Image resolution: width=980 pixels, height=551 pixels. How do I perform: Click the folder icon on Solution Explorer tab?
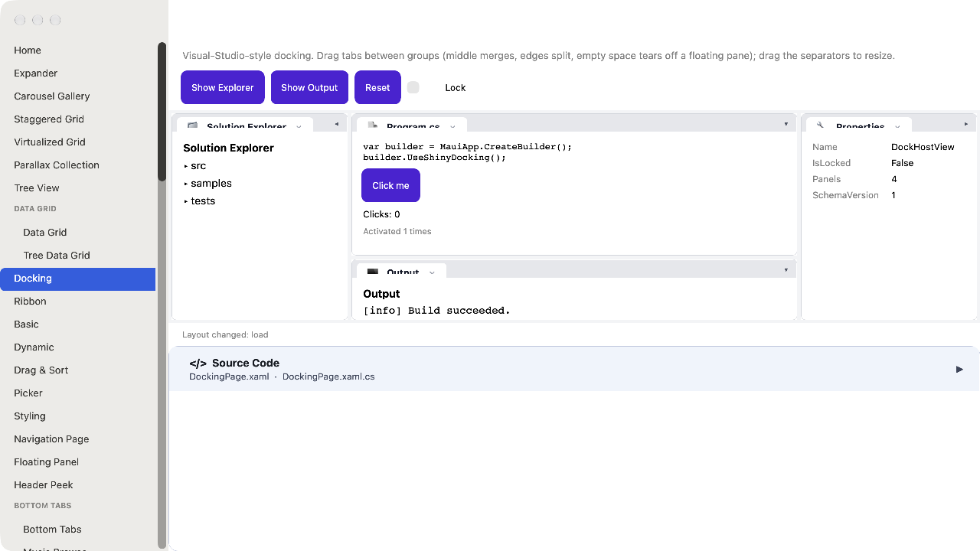(192, 126)
